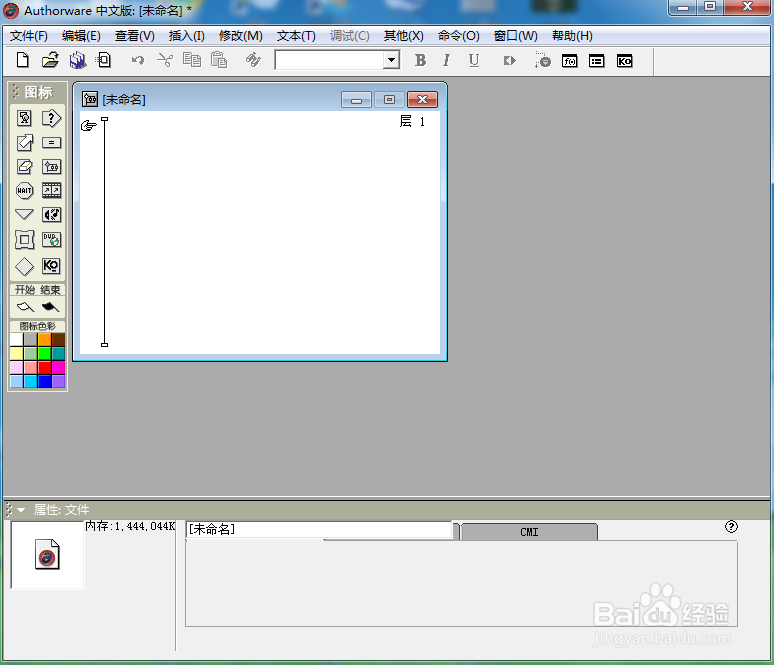Select the Calculation icon in palette
This screenshot has height=665, width=774.
[x=51, y=143]
